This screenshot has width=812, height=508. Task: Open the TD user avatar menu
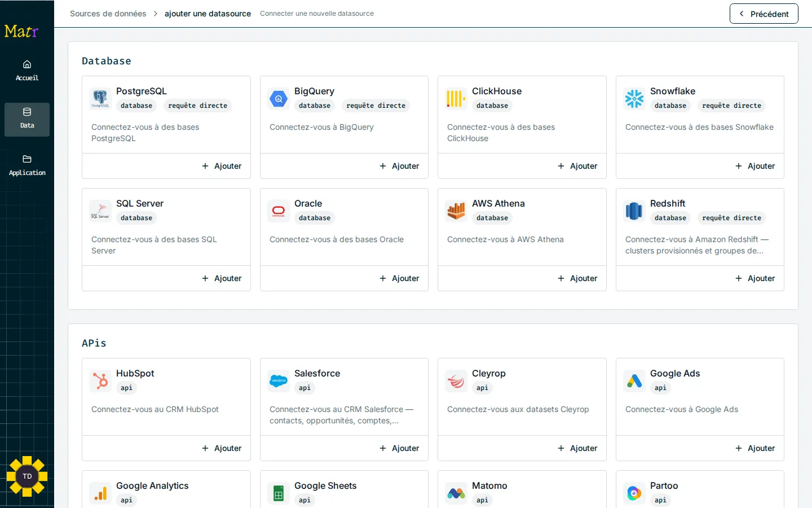27,476
